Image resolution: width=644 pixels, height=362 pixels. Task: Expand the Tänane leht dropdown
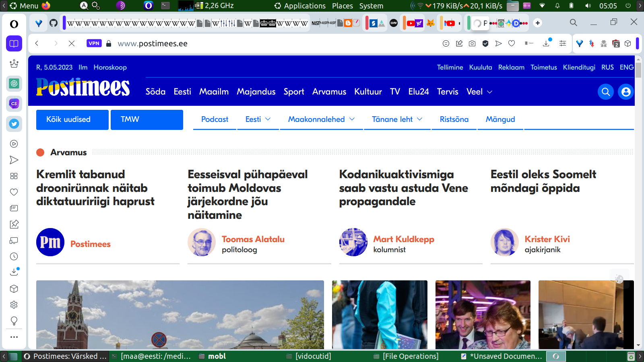[397, 119]
